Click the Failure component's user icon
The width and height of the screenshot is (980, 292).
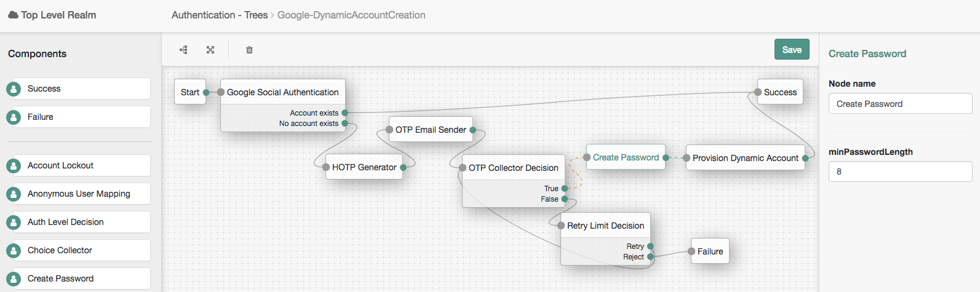14,117
